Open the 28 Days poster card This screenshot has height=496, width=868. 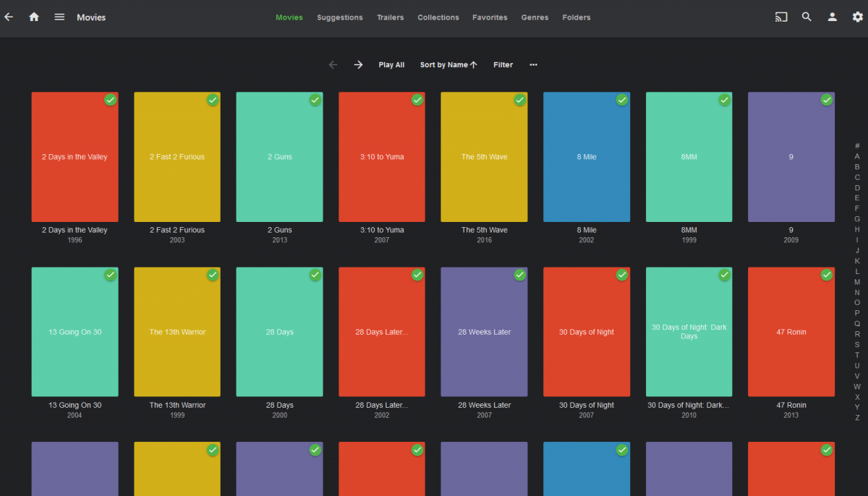coord(280,332)
